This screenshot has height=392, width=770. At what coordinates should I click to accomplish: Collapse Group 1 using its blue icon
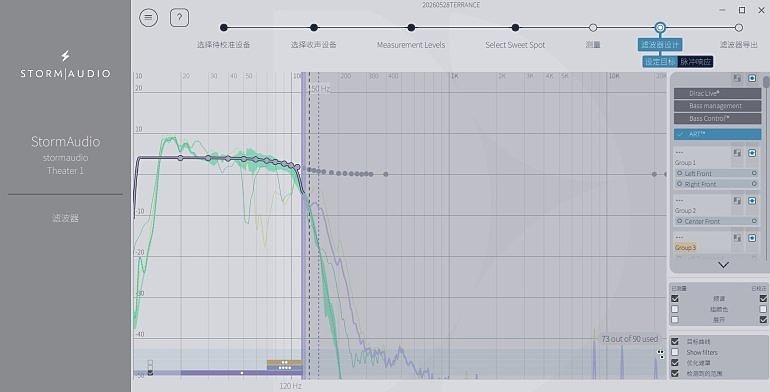click(x=752, y=153)
